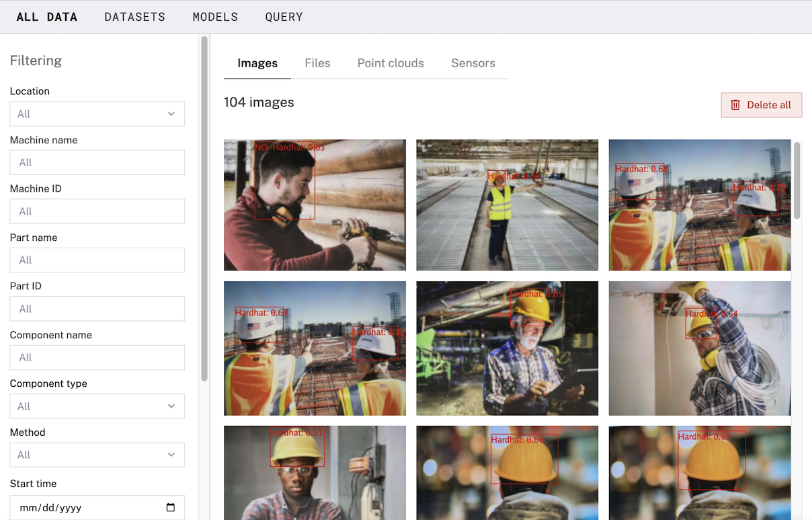Click the Machine name filter field
The image size is (812, 520).
point(97,162)
